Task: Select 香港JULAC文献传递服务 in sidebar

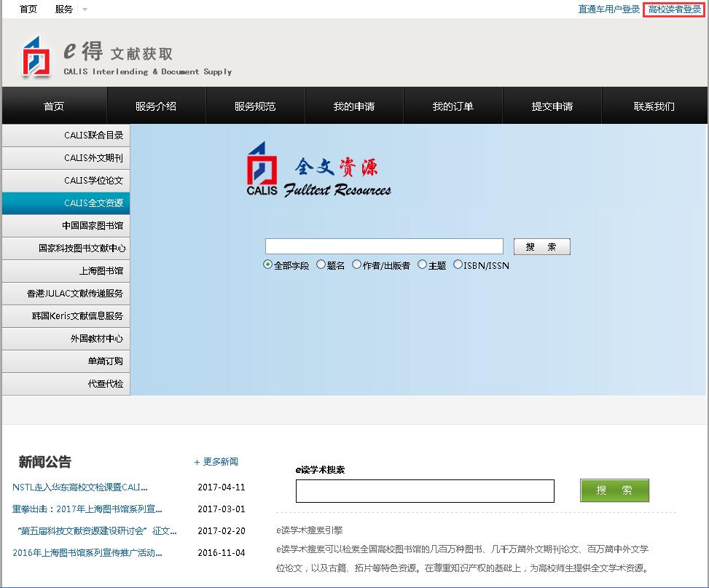Action: point(66,294)
